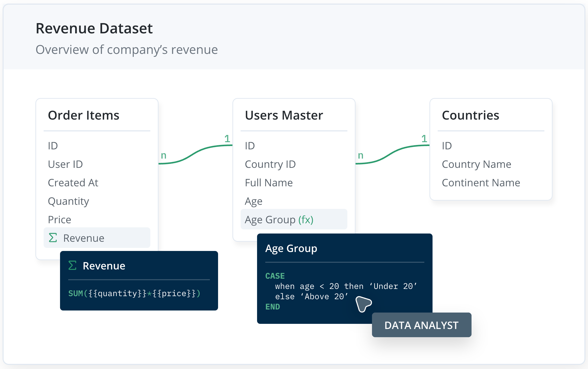Click the SUM quantity*price formula

coord(134,293)
